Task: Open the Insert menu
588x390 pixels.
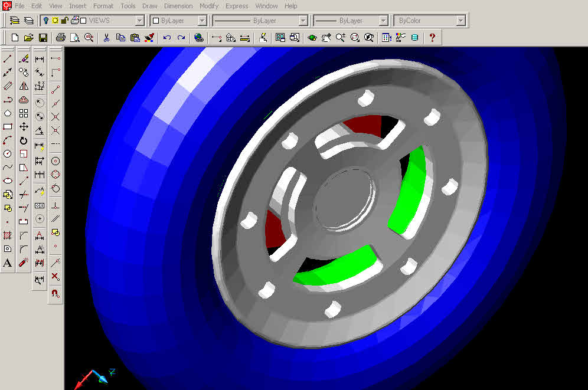Action: 77,6
